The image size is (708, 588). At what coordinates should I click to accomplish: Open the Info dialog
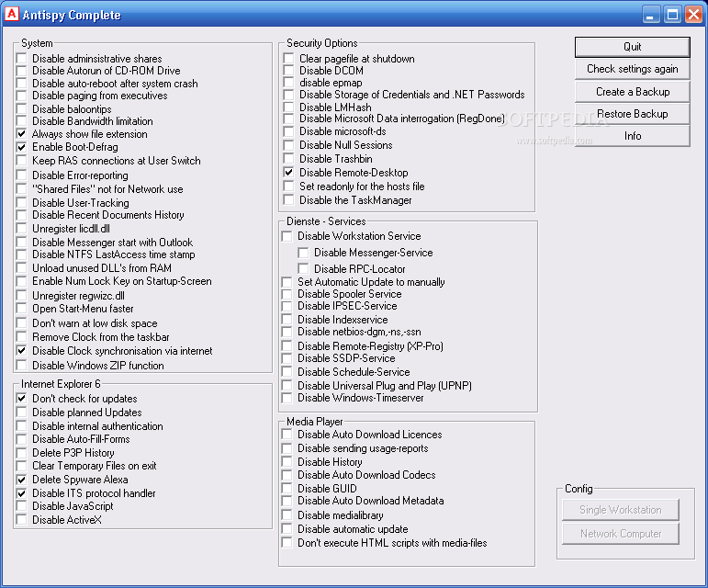(x=632, y=136)
